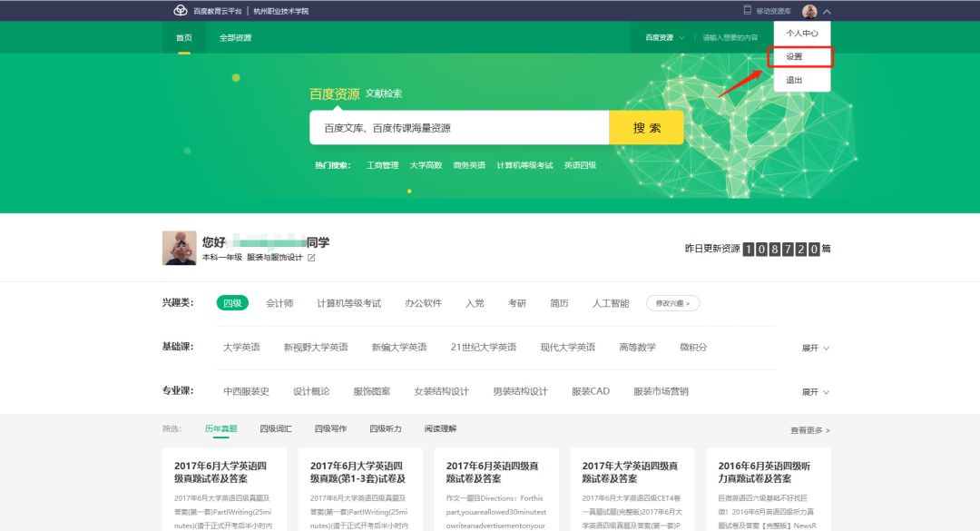The height and width of the screenshot is (531, 980).
Task: Click the user avatar in top bar
Action: tap(809, 11)
